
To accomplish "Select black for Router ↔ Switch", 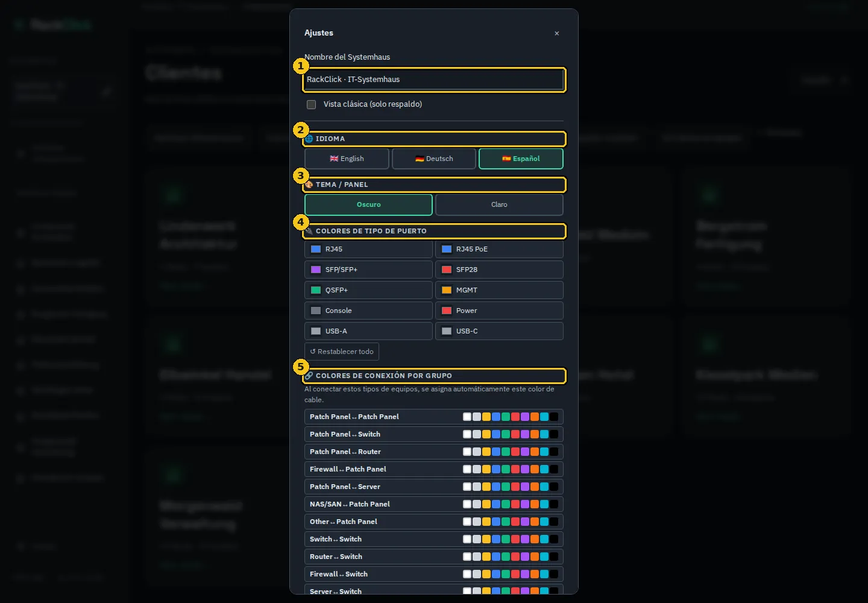I will [554, 557].
